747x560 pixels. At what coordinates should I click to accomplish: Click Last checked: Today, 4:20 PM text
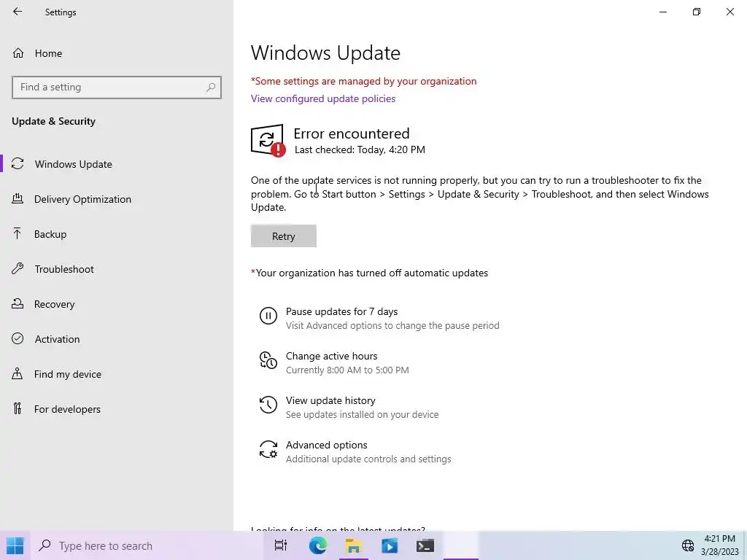360,149
